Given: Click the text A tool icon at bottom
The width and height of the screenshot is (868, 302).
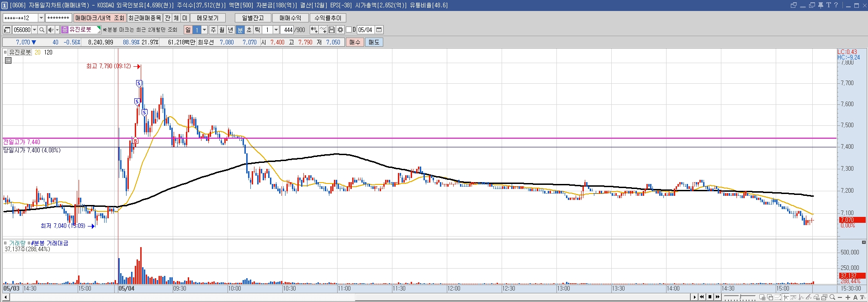Looking at the screenshot, I should (x=855, y=297).
